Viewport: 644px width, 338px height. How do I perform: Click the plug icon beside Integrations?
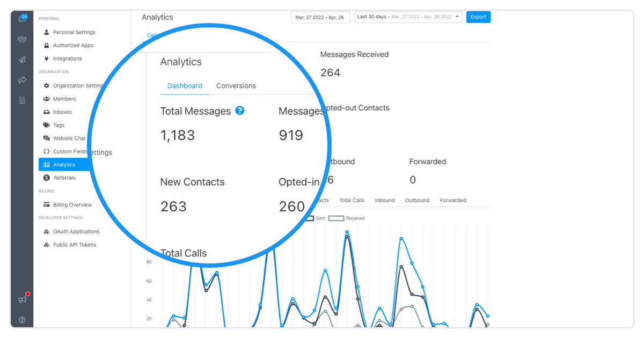(x=47, y=58)
